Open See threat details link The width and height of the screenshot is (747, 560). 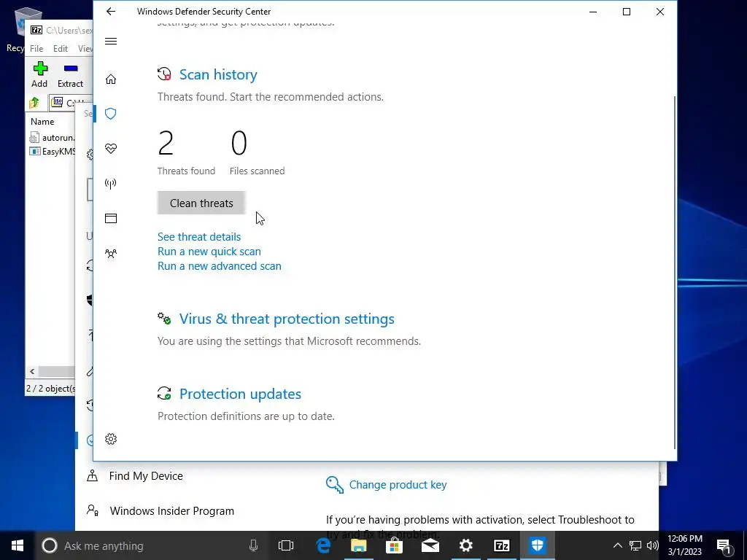[x=199, y=237]
